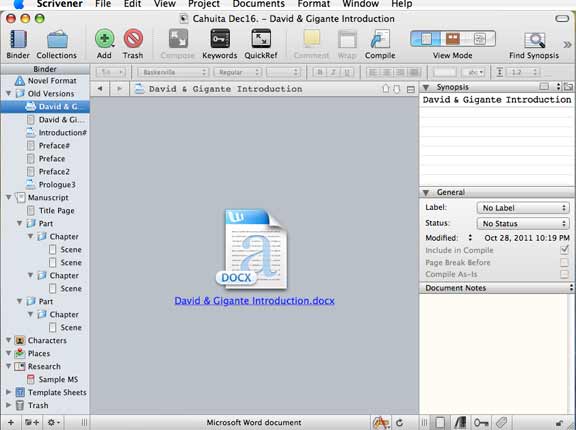Switch View Mode to document view
This screenshot has width=576, height=430.
tap(425, 39)
